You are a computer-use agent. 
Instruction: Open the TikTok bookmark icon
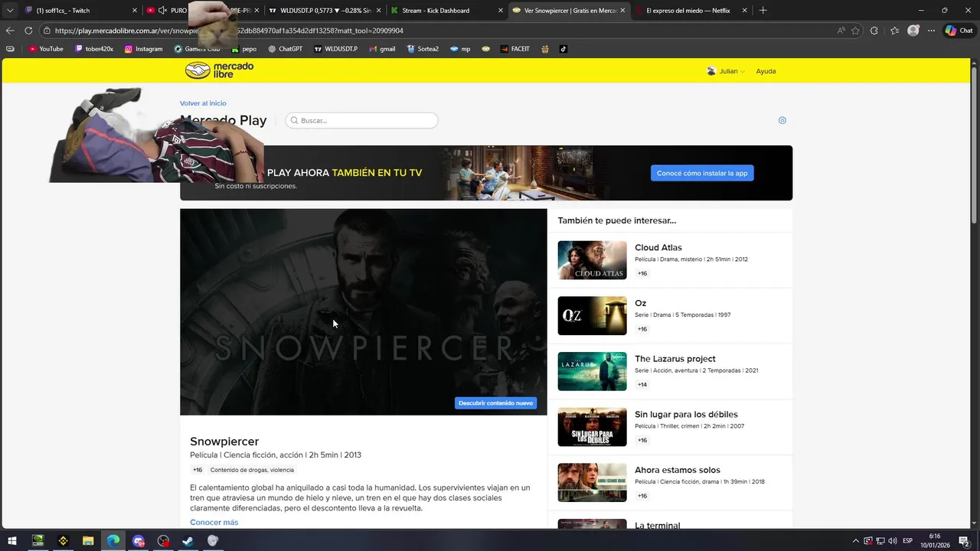click(x=563, y=49)
